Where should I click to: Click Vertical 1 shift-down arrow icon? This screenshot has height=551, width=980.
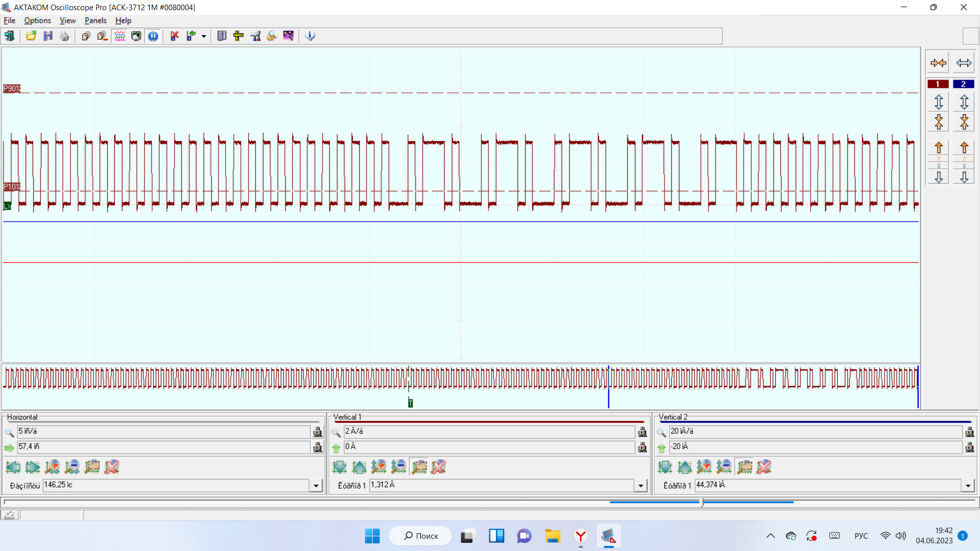(339, 466)
